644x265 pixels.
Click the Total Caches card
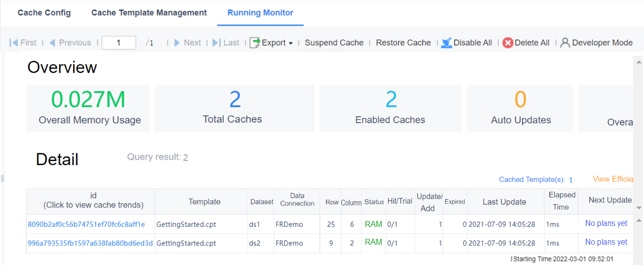point(235,108)
